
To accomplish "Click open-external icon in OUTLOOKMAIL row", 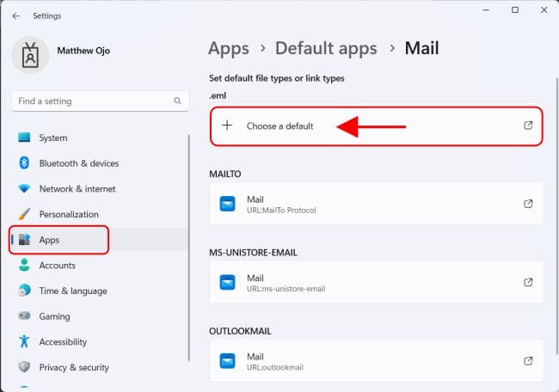I will [528, 361].
